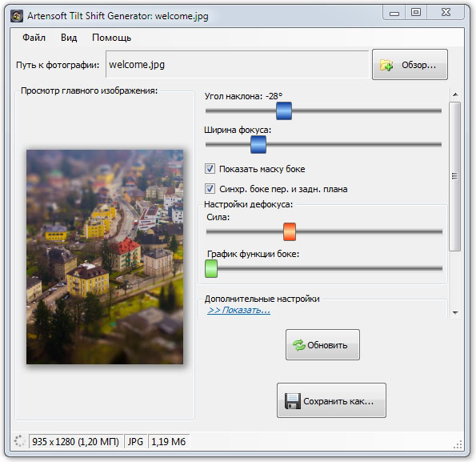Open the Файл menu
The height and width of the screenshot is (462, 476).
[x=34, y=38]
